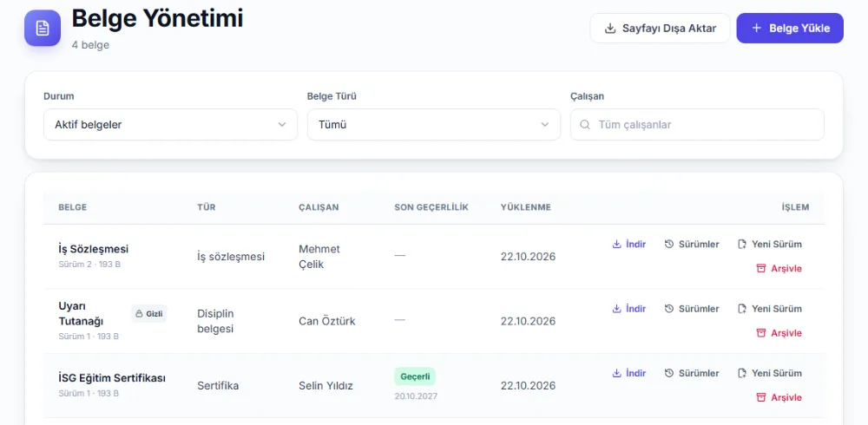Click employee name Can Öztürk
Image resolution: width=868 pixels, height=425 pixels.
coord(327,322)
